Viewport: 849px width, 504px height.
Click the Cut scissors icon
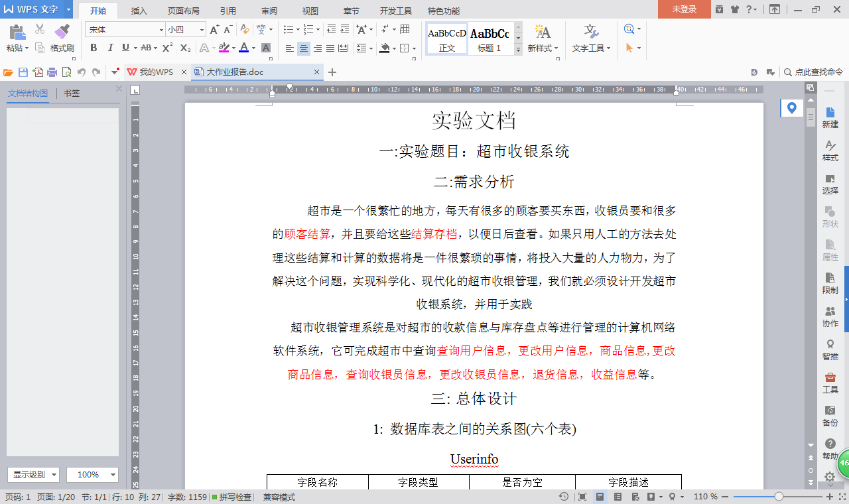[x=40, y=29]
